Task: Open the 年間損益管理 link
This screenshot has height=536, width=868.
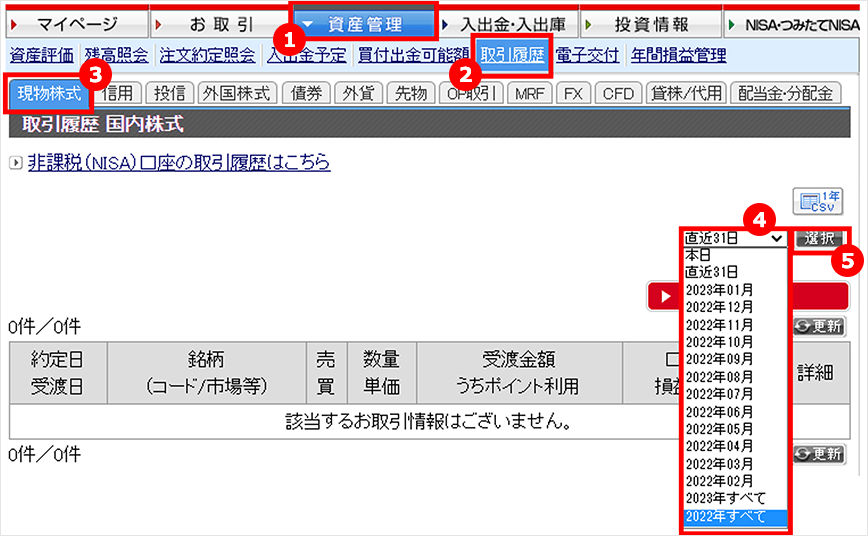Action: point(679,55)
